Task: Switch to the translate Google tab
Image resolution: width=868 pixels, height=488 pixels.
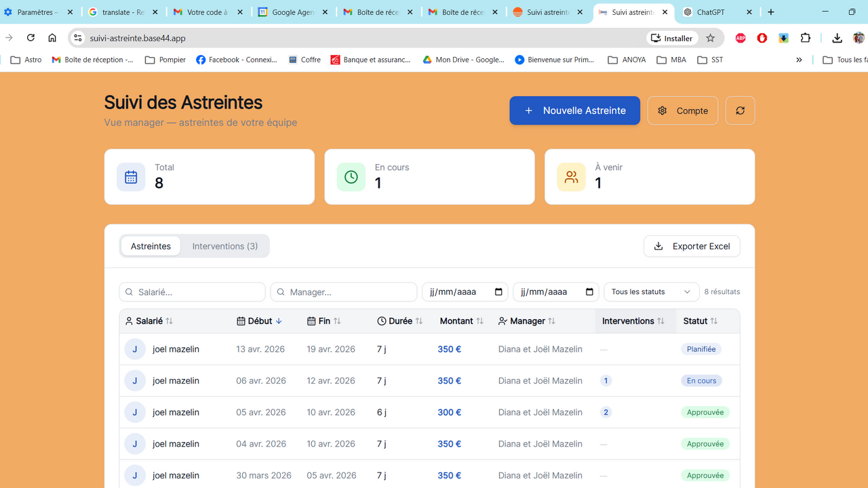Action: pos(125,12)
